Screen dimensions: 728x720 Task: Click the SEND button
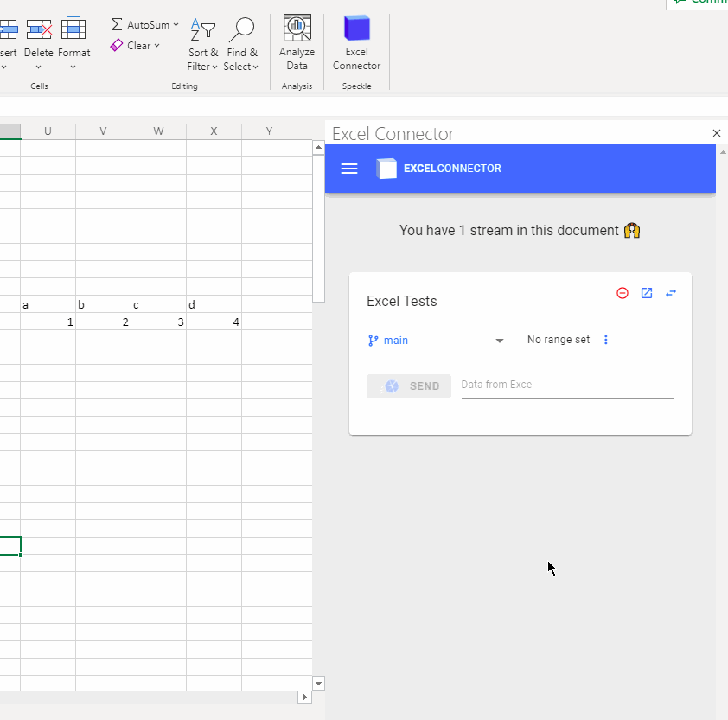(x=409, y=386)
